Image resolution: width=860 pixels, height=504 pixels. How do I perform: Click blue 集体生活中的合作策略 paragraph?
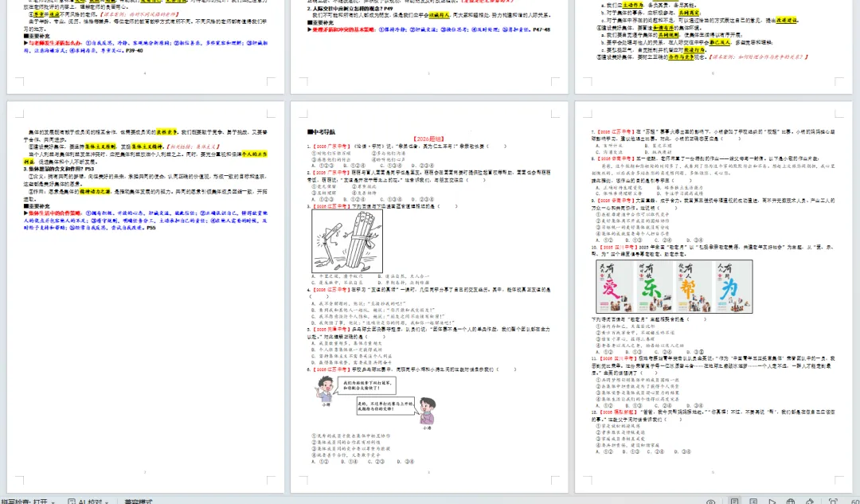146,220
